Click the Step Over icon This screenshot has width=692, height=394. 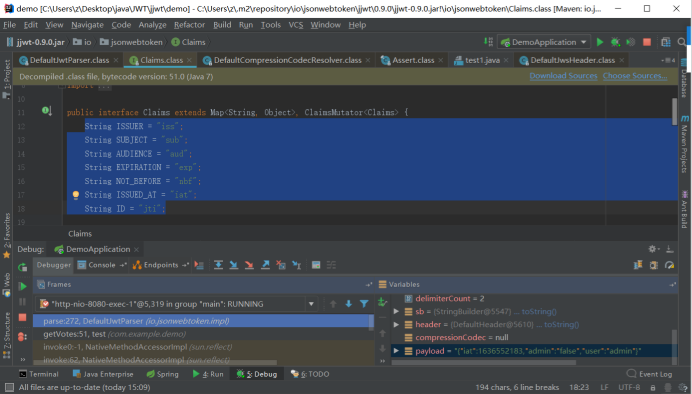point(218,265)
